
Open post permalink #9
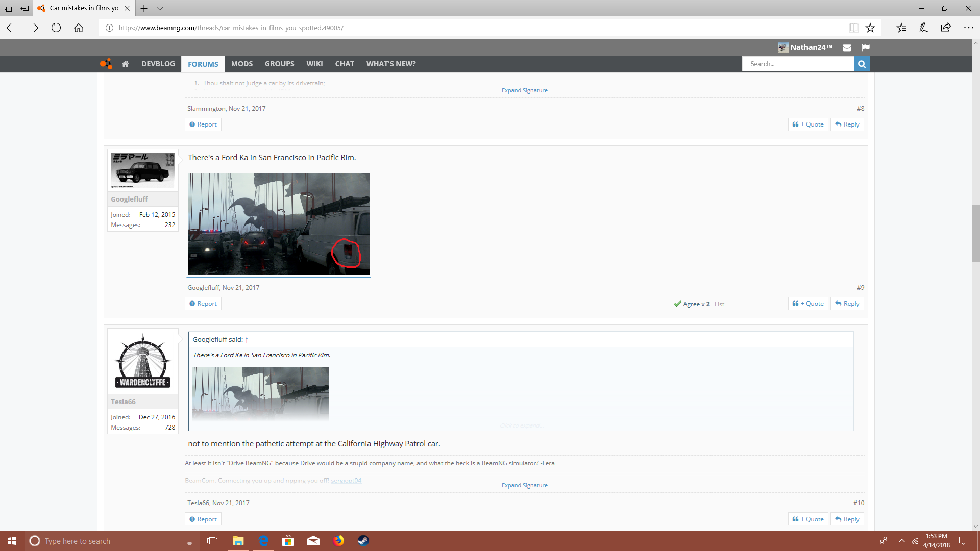861,288
